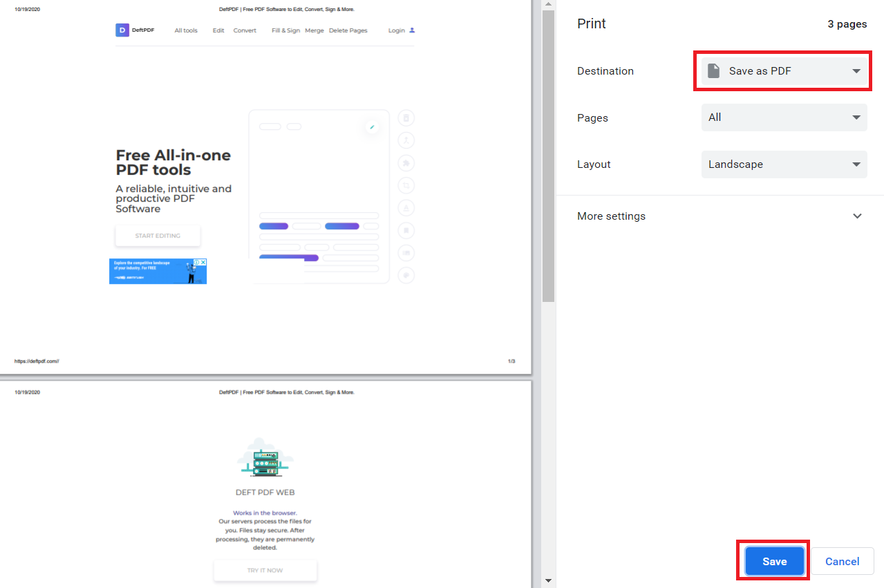Click the 1/3 page number in preview
Image resolution: width=884 pixels, height=588 pixels.
[511, 361]
